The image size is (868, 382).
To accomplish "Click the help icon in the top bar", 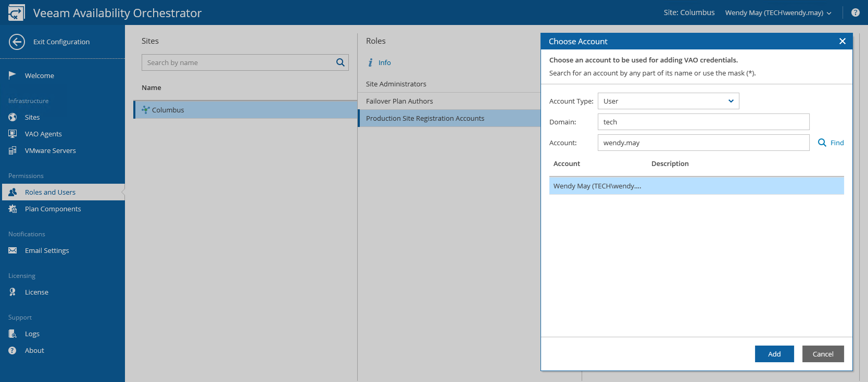I will [x=856, y=12].
